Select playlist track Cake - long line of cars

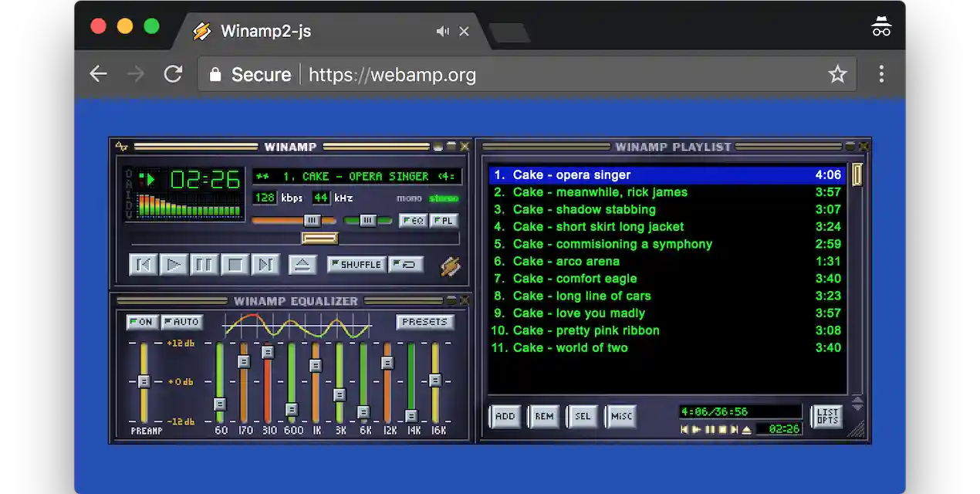(x=667, y=296)
